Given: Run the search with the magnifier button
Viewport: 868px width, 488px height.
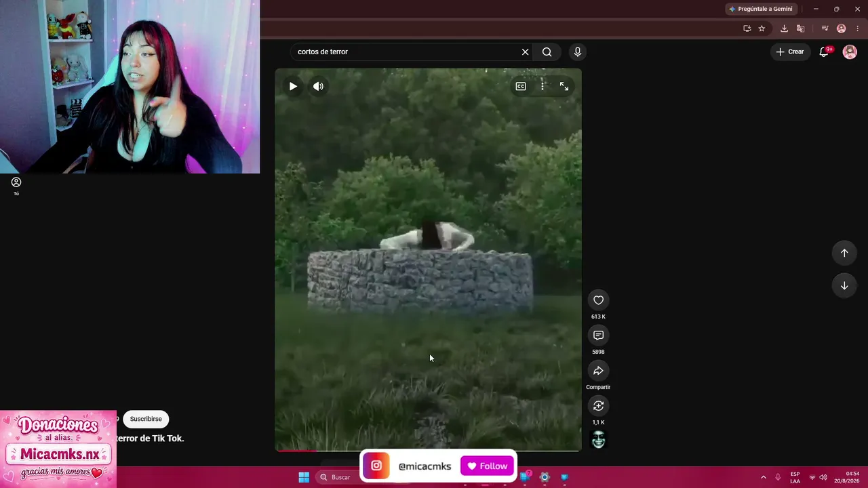Looking at the screenshot, I should click(547, 52).
